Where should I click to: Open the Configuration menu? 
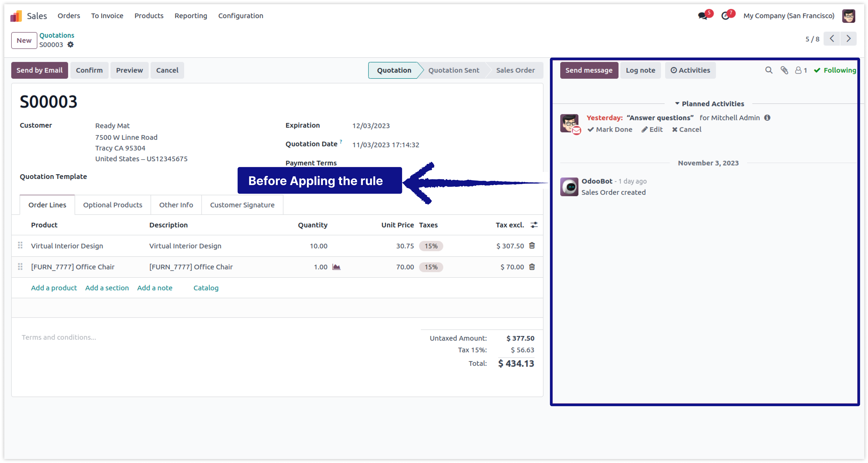point(241,16)
